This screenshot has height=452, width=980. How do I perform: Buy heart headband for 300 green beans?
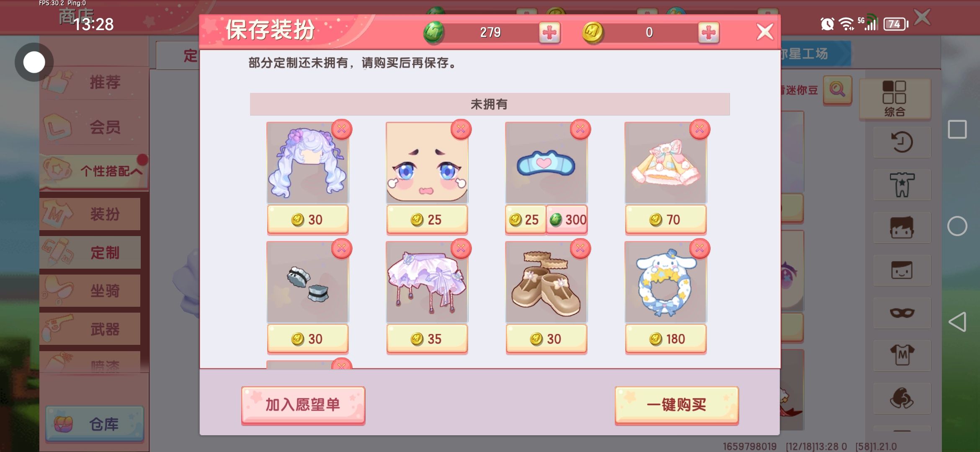tap(567, 219)
